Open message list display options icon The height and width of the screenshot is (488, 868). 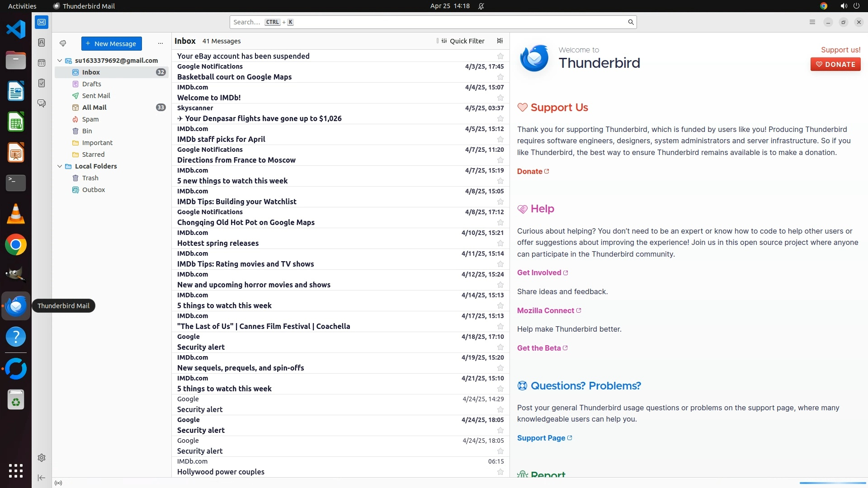tap(500, 41)
